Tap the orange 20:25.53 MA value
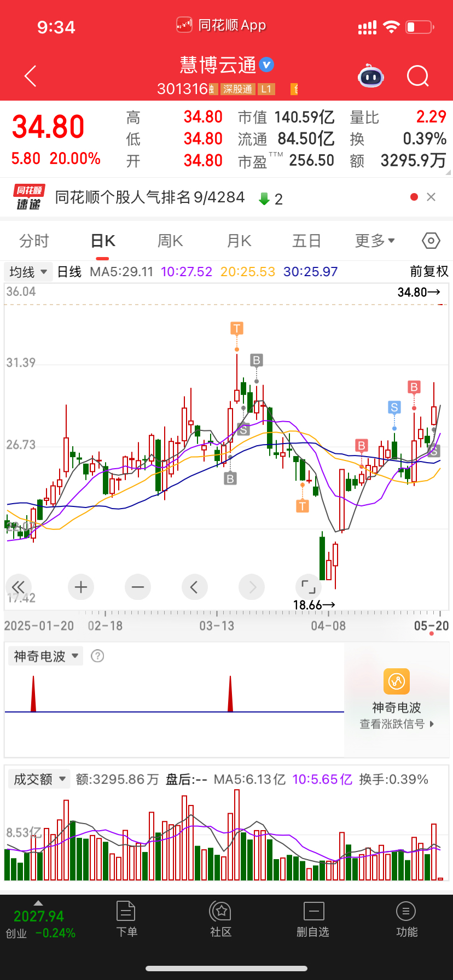This screenshot has height=980, width=453. 248,272
